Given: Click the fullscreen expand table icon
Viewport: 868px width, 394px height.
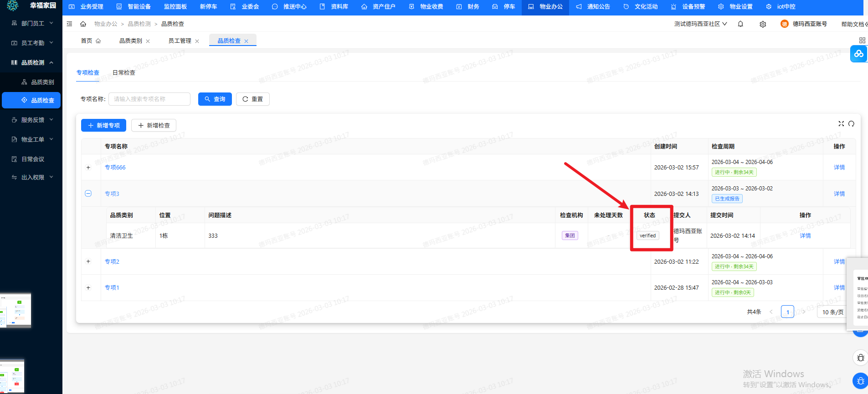Looking at the screenshot, I should pos(841,124).
